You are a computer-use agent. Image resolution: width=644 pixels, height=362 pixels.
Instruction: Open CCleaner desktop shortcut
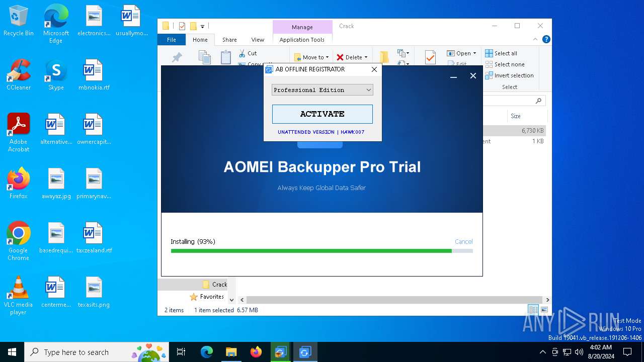click(19, 75)
